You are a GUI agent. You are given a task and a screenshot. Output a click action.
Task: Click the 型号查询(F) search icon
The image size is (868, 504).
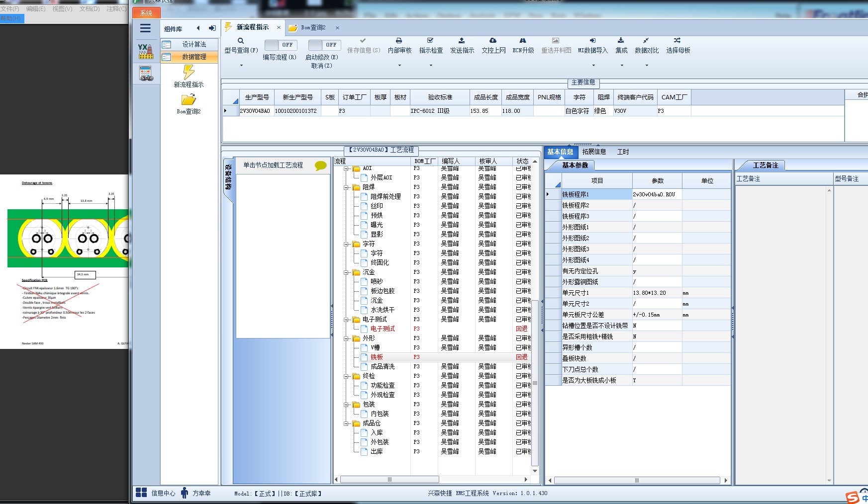point(241,41)
